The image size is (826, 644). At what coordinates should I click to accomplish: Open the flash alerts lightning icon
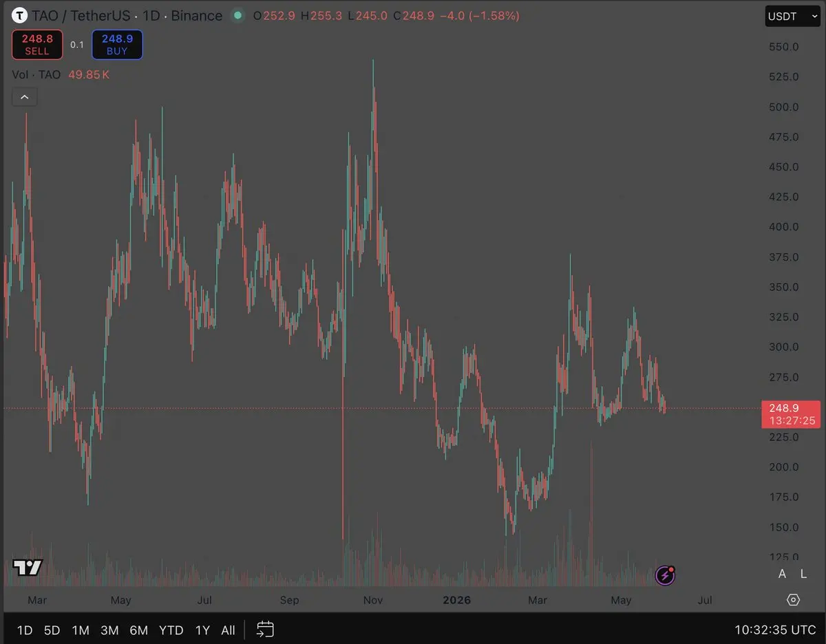[x=664, y=575]
